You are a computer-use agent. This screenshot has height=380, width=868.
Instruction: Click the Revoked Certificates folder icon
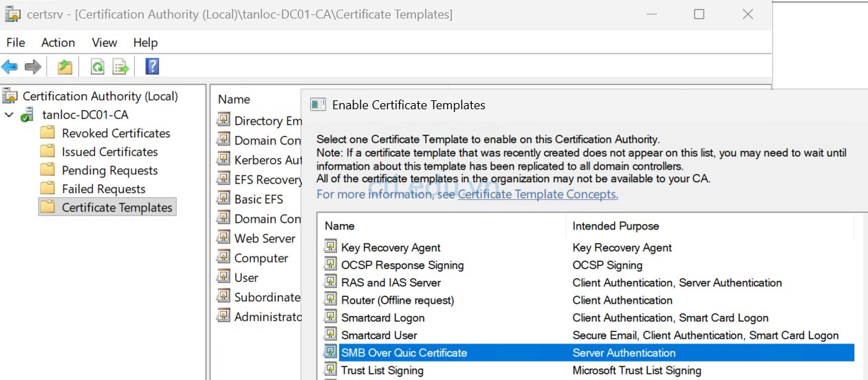[x=47, y=133]
